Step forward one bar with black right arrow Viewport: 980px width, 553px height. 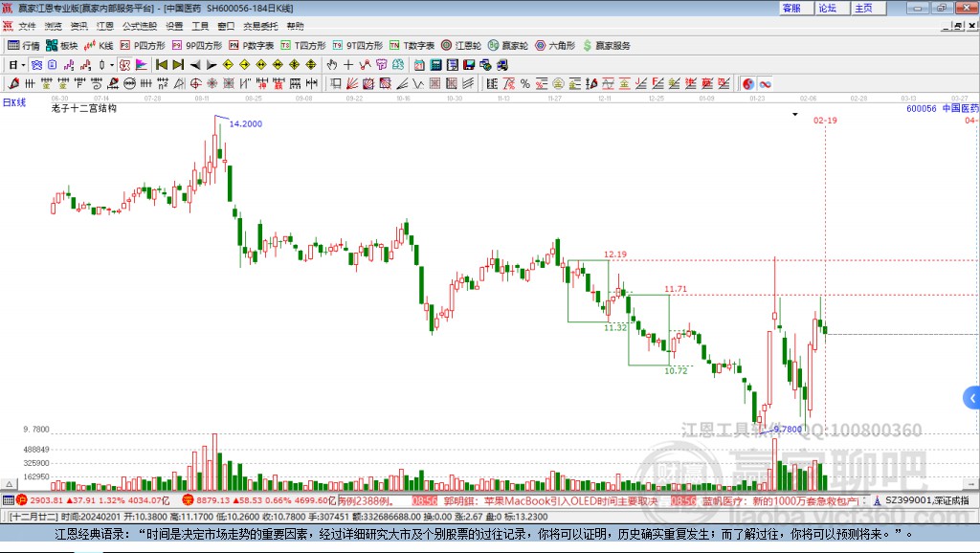[212, 64]
